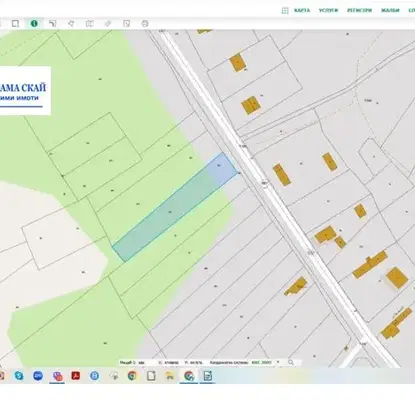Open Skype from the taskbar
This screenshot has height=400, width=415.
coord(19,376)
